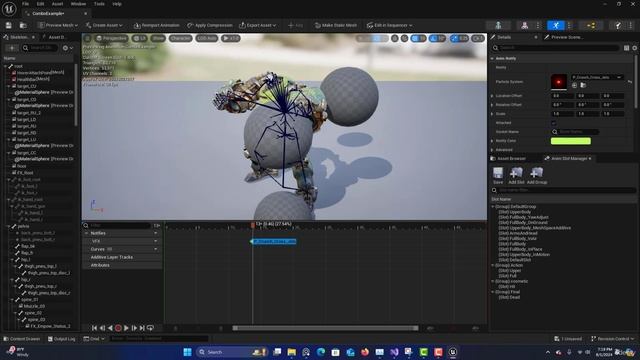Viewport: 640px width, 360px height.
Task: Open the Notifies track dropdown arrow
Action: pos(156,233)
